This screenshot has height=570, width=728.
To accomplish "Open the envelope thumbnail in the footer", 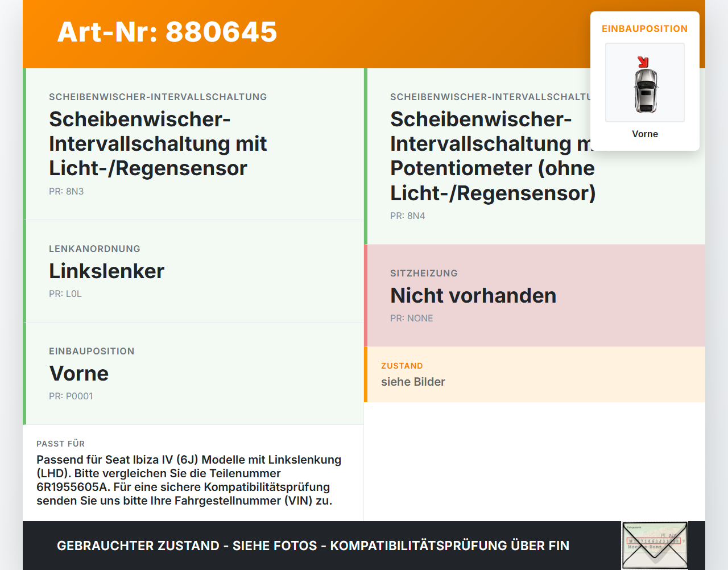I will (655, 545).
